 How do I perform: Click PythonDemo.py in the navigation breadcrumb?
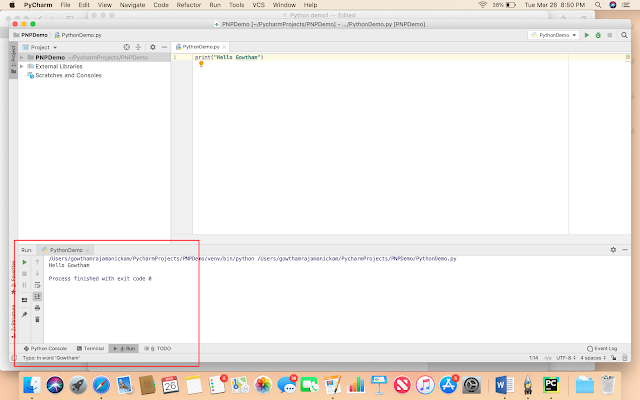78,35
